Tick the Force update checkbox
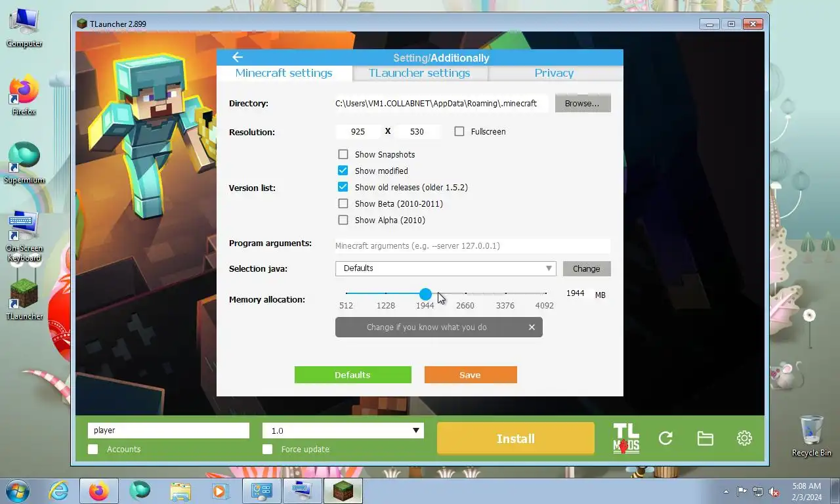The height and width of the screenshot is (504, 840). [267, 449]
